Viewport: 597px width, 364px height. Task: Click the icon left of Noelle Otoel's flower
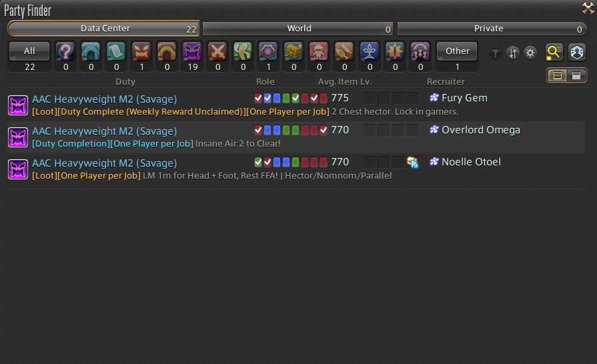[x=413, y=162]
